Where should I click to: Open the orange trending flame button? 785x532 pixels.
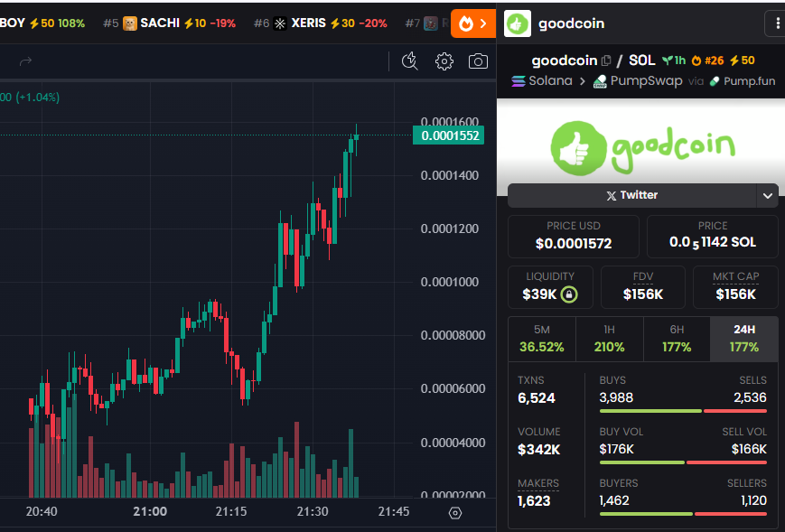click(473, 23)
